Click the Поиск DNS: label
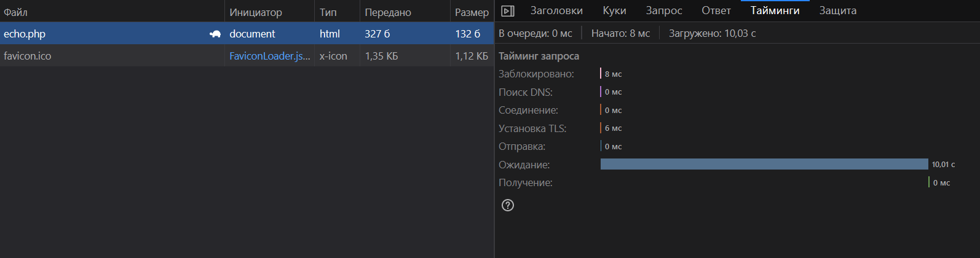The height and width of the screenshot is (258, 980). 526,92
